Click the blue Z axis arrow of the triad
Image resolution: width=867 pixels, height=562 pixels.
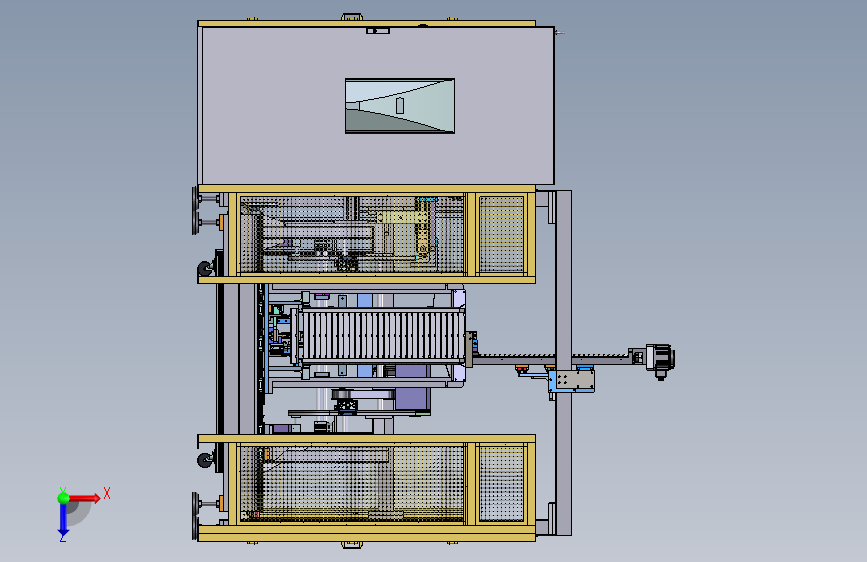pos(63,520)
